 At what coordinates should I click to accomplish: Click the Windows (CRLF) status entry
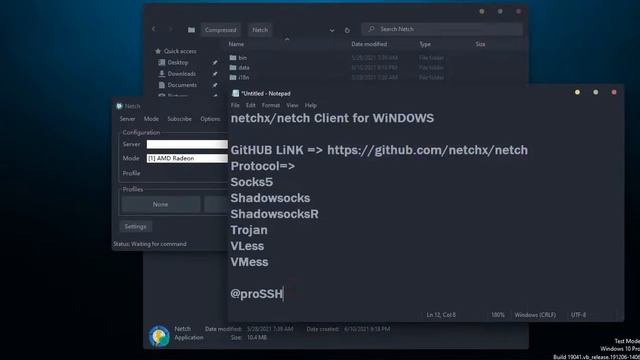point(535,315)
